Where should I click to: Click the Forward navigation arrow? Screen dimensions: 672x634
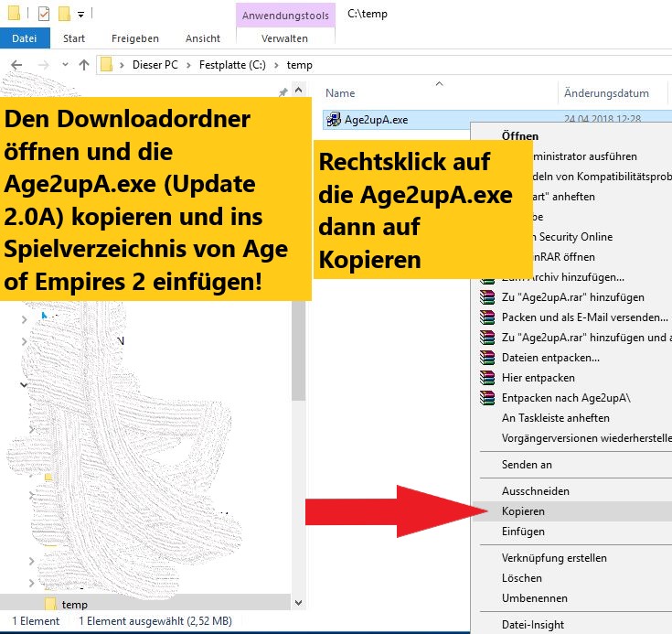[43, 65]
